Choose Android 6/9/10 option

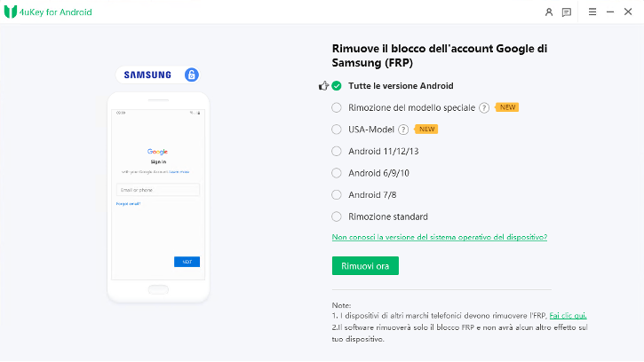point(337,173)
